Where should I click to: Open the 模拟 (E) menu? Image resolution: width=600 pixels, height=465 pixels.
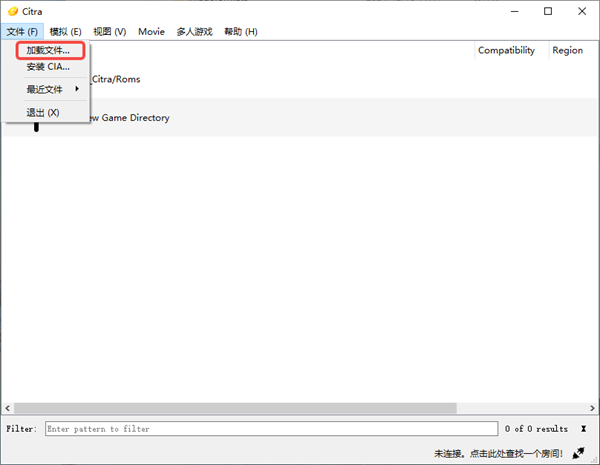(x=65, y=32)
